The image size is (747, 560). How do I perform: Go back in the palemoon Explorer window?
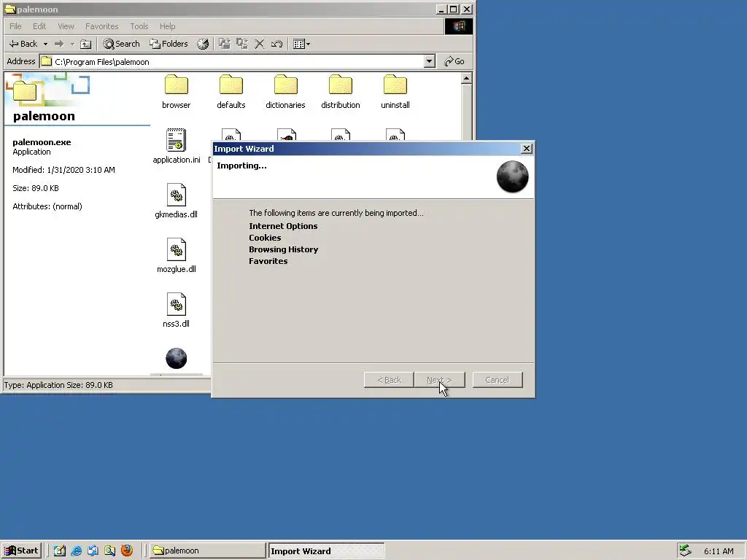click(23, 44)
